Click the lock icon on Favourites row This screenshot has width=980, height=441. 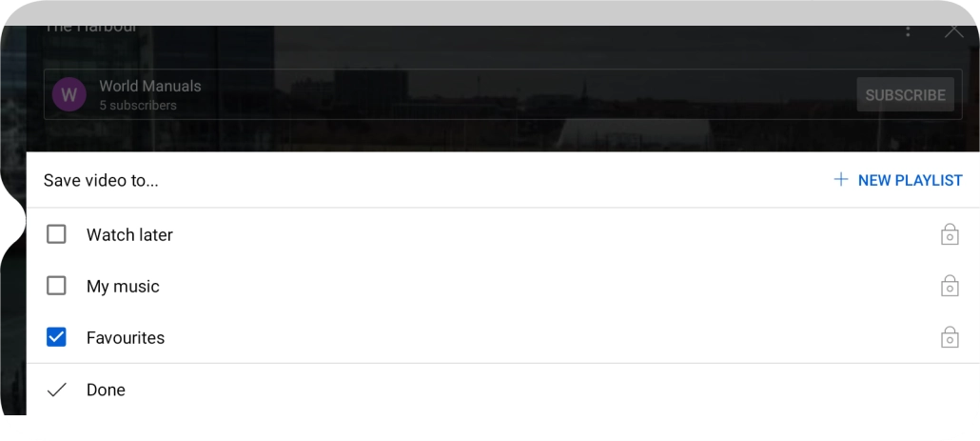click(950, 337)
